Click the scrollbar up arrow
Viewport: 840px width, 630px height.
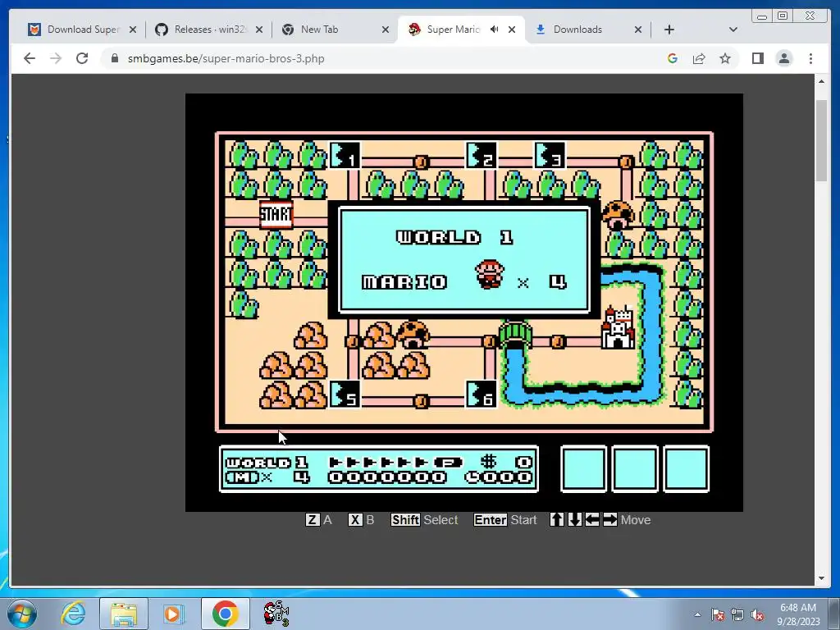(x=821, y=81)
